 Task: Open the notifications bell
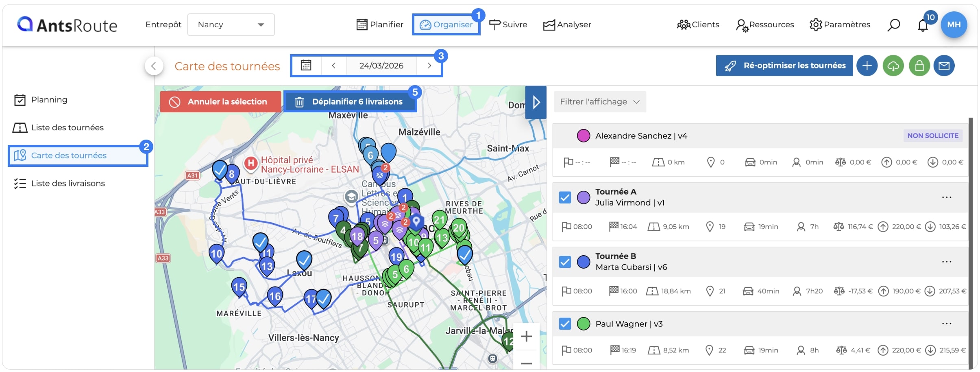[923, 25]
